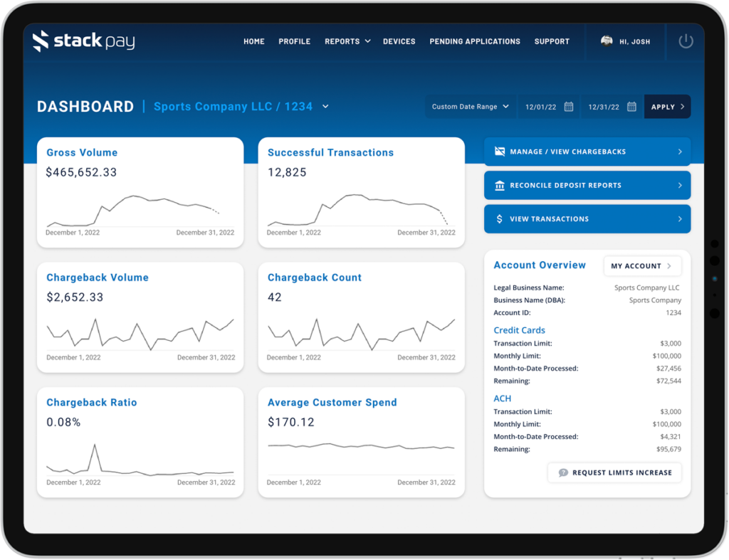This screenshot has width=729, height=560.
Task: Go to the Home menu item
Action: pyautogui.click(x=254, y=41)
